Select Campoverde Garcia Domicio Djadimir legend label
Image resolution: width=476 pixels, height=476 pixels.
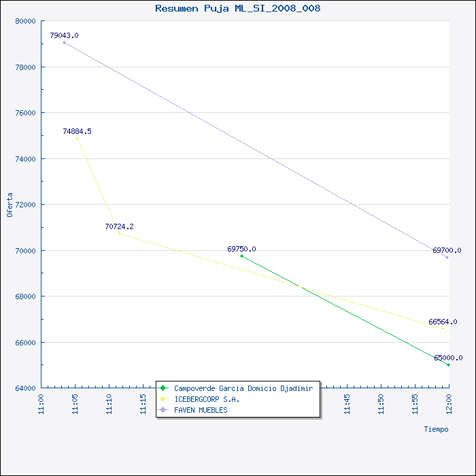pos(243,388)
